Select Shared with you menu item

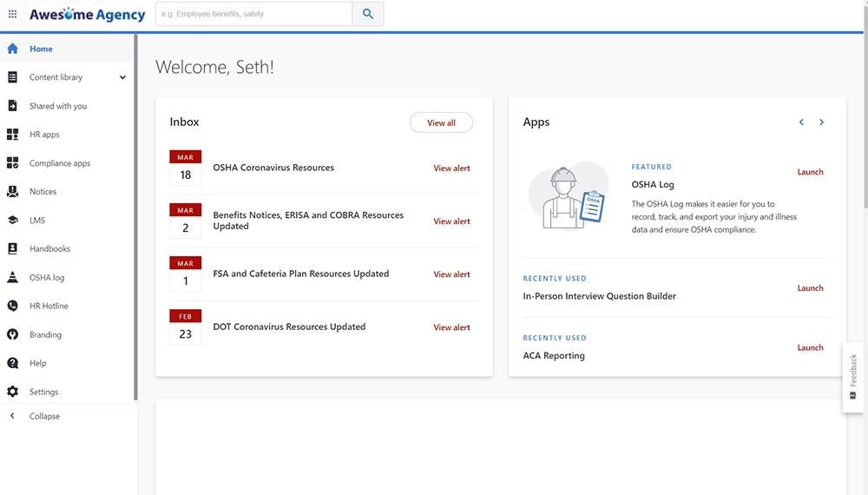tap(57, 106)
